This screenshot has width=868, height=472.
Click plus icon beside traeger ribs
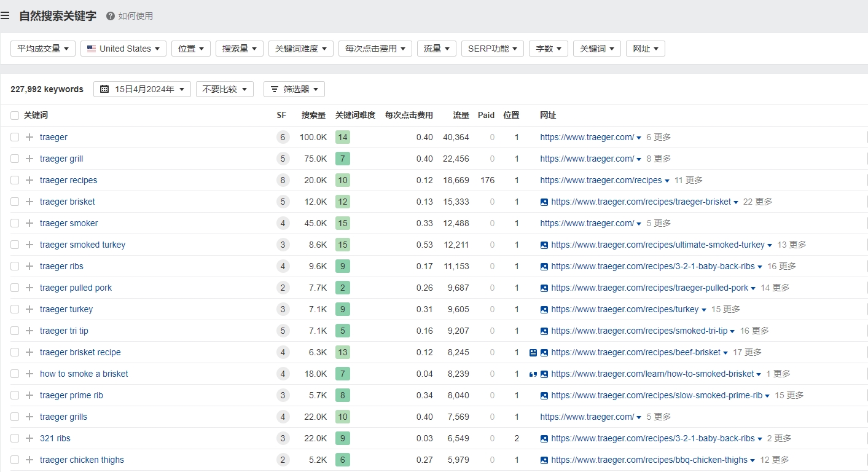pos(29,266)
